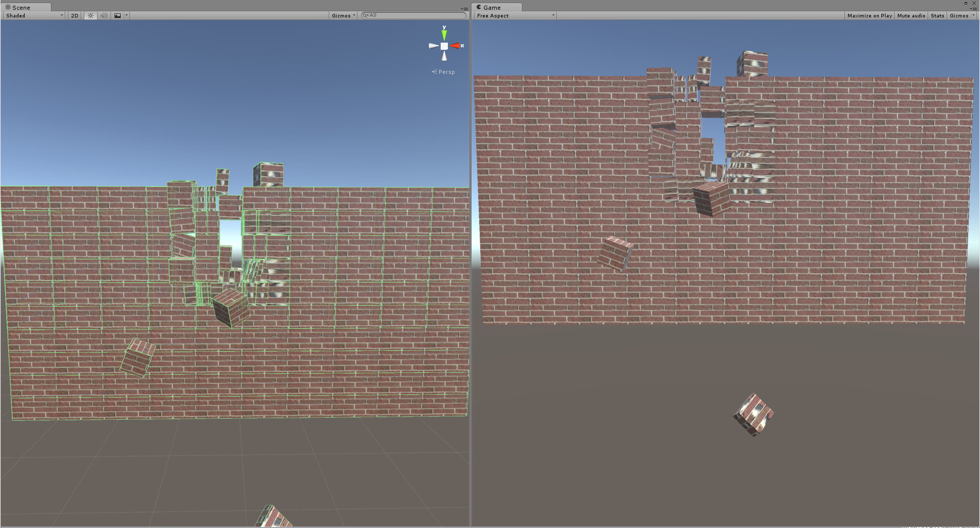Click the left grey gizmo cone
This screenshot has height=528, width=980.
tap(434, 46)
